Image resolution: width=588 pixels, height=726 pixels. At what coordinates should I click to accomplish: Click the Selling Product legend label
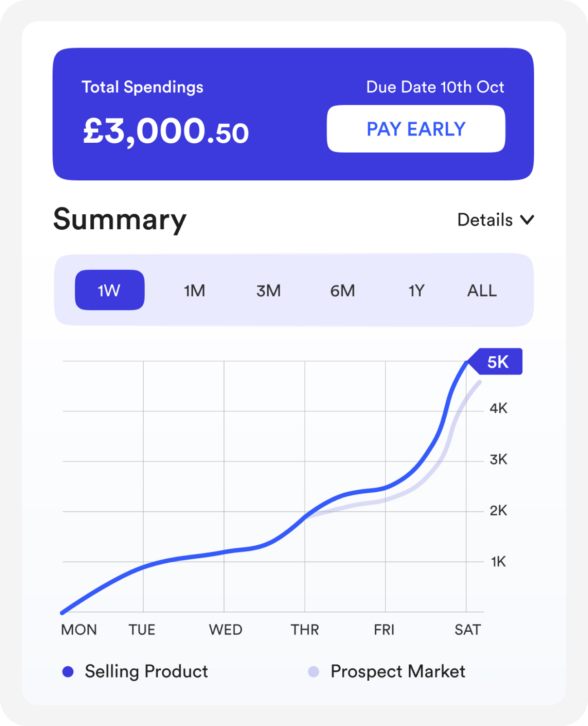(146, 672)
